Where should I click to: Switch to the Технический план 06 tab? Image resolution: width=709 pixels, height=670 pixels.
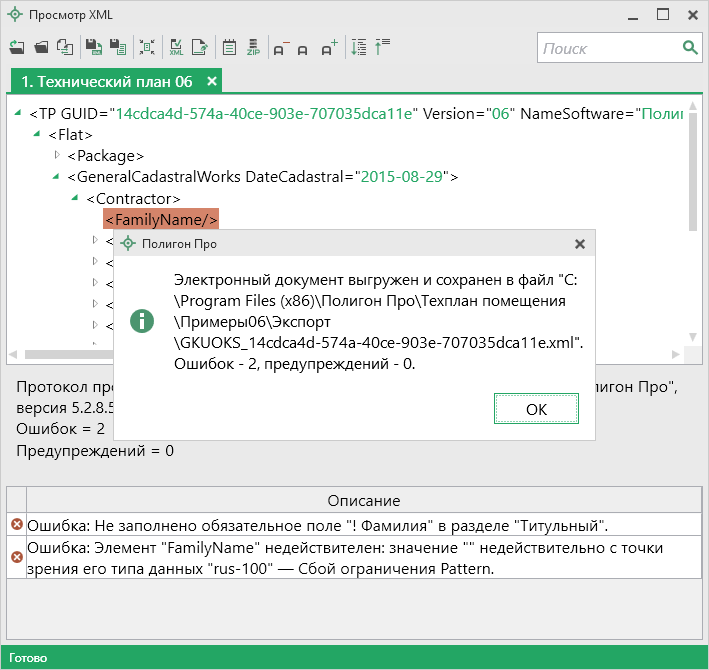coord(106,81)
